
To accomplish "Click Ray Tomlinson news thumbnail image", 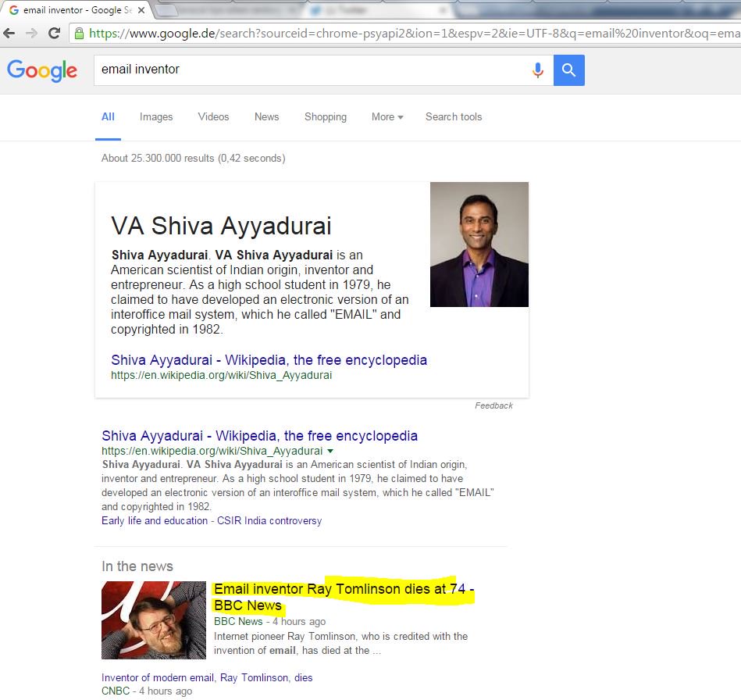I will tap(154, 620).
